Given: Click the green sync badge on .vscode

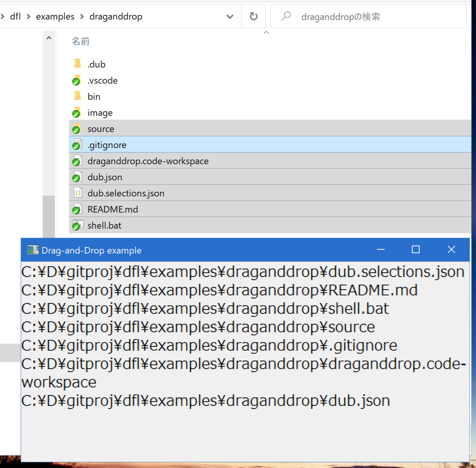Looking at the screenshot, I should pos(76,80).
